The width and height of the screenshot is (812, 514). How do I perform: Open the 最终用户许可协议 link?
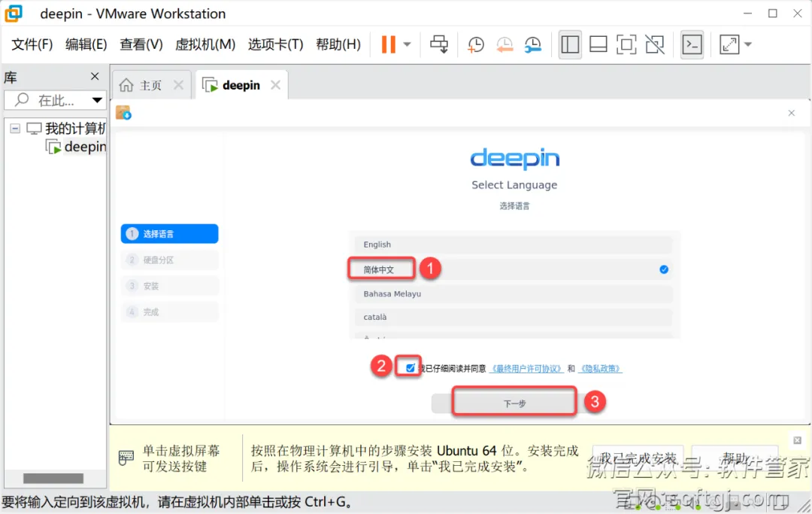526,369
